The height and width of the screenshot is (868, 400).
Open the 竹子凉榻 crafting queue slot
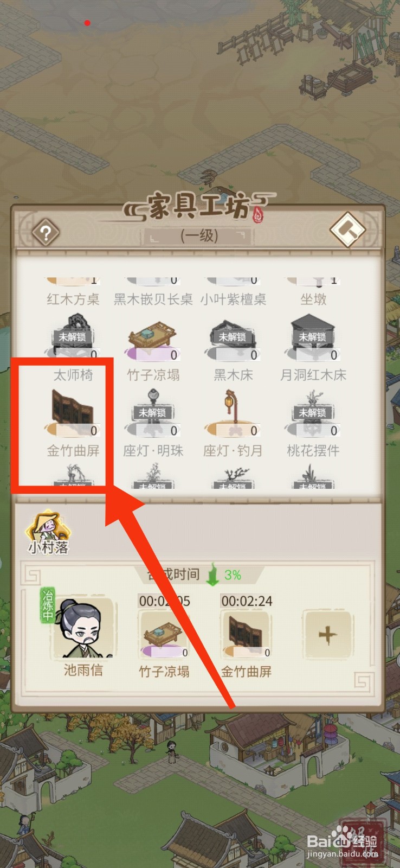tap(164, 635)
